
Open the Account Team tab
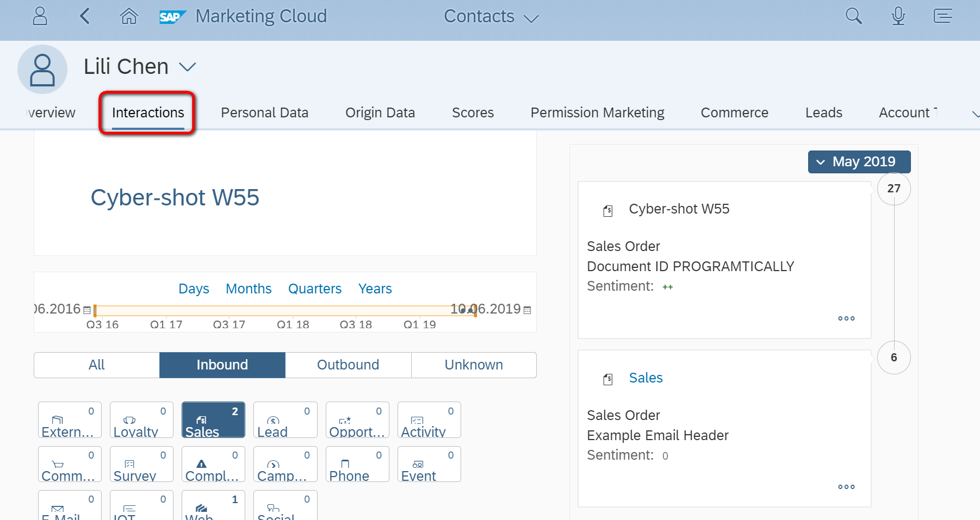908,112
